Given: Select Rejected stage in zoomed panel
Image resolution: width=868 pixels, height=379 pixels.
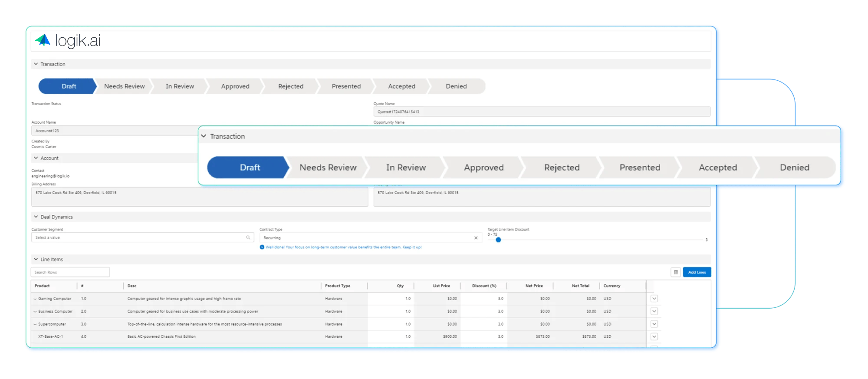Looking at the screenshot, I should pos(562,168).
